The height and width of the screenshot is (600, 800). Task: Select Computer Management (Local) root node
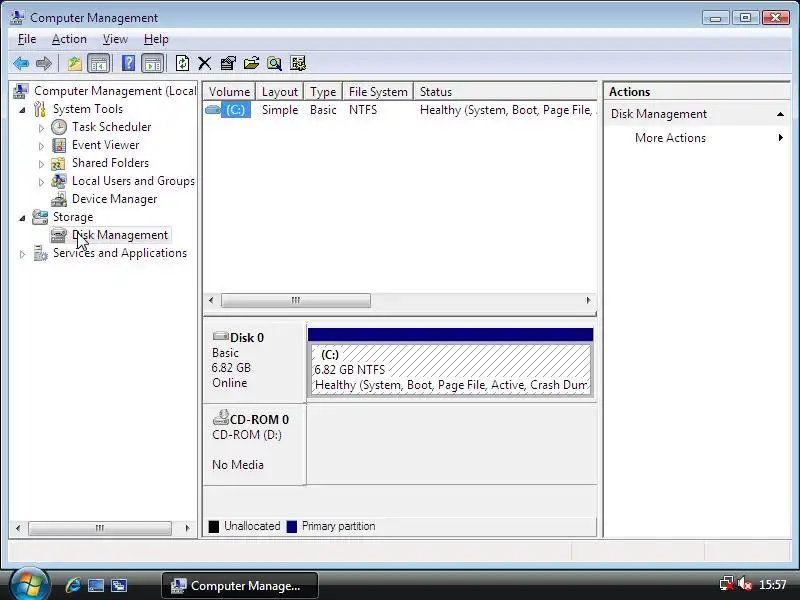[x=115, y=91]
